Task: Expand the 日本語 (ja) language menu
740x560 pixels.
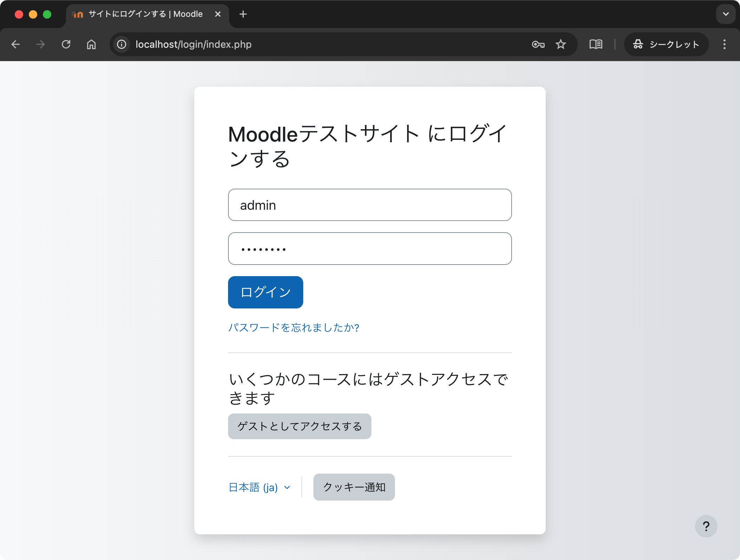Action: pos(259,487)
